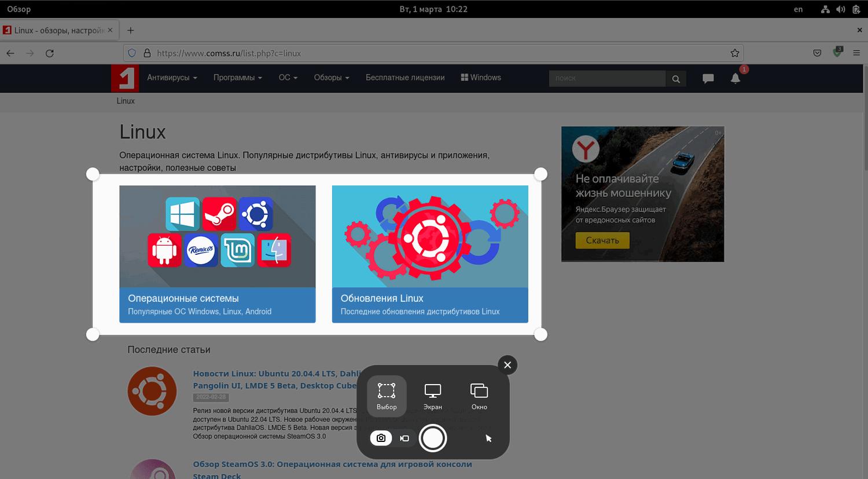Click the wired network status icon
Image resolution: width=868 pixels, height=479 pixels.
tap(825, 9)
